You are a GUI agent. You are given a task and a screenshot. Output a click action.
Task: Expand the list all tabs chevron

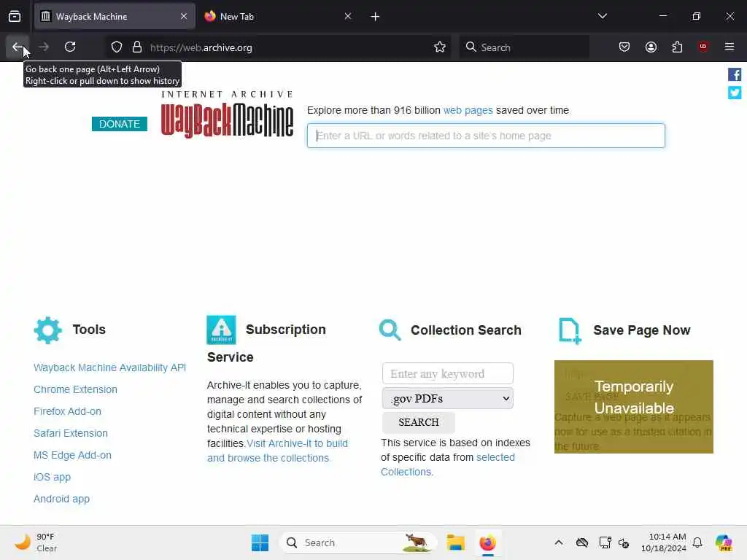pos(602,16)
